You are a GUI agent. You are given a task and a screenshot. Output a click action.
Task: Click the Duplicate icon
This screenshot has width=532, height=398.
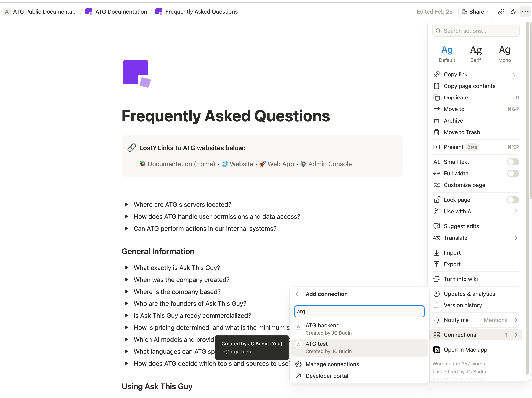click(436, 98)
